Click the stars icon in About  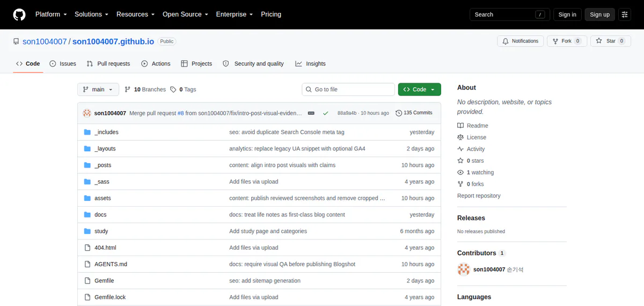point(460,161)
